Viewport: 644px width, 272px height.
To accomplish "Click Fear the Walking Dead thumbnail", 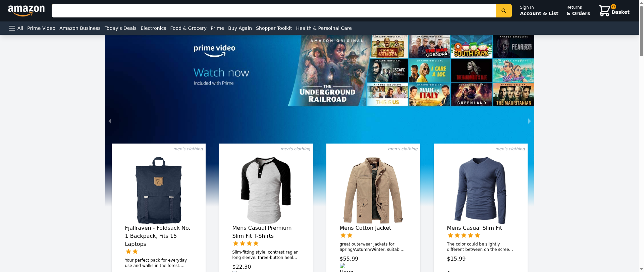I will point(514,47).
